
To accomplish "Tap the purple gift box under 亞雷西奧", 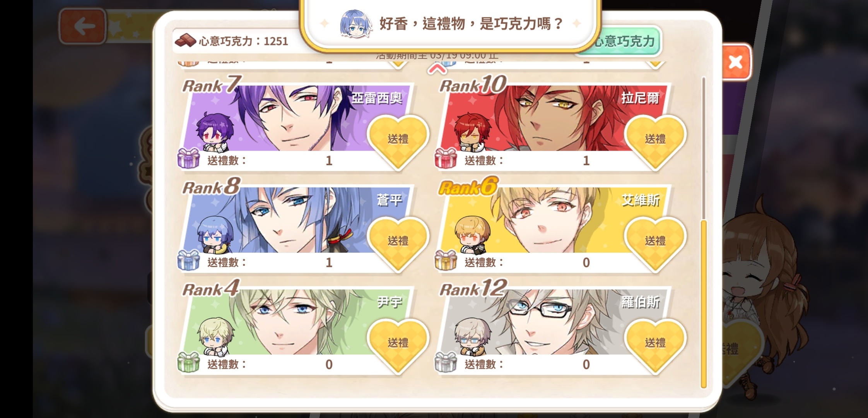I will point(188,158).
